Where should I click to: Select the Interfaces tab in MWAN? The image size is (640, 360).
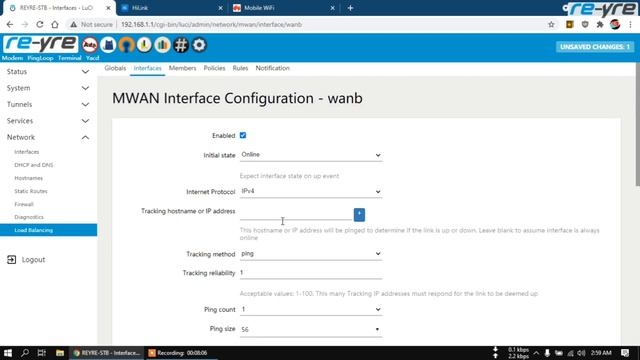point(147,68)
